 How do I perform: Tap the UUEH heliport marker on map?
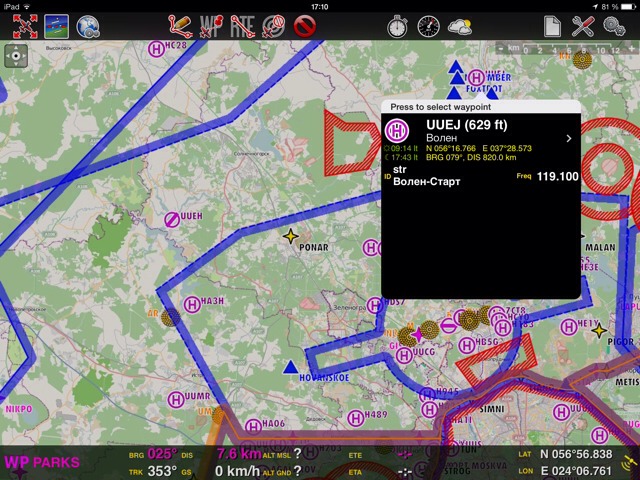pyautogui.click(x=172, y=217)
